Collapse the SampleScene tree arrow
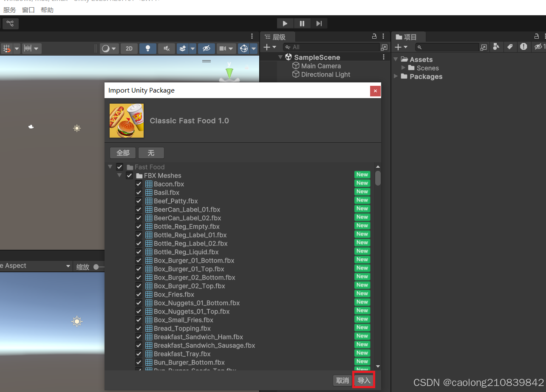The image size is (546, 392). tap(280, 57)
